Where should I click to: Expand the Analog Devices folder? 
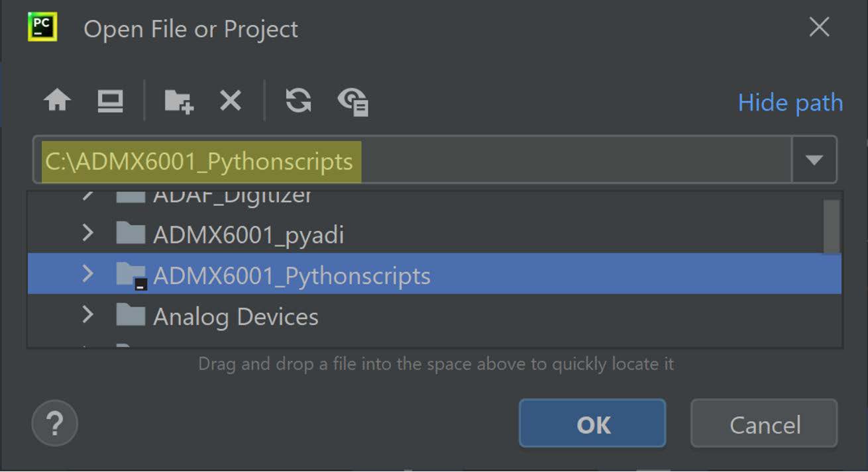pyautogui.click(x=87, y=315)
